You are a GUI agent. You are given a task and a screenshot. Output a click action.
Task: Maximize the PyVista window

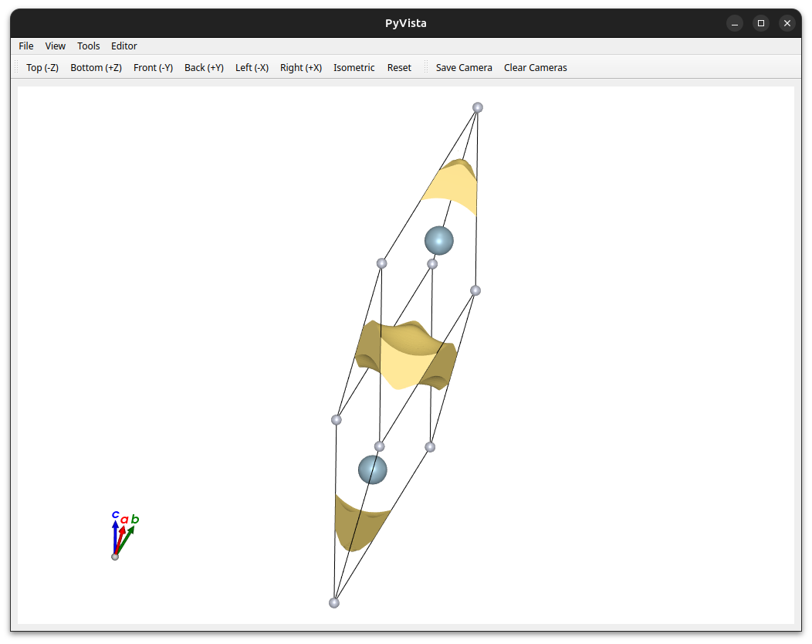[761, 23]
